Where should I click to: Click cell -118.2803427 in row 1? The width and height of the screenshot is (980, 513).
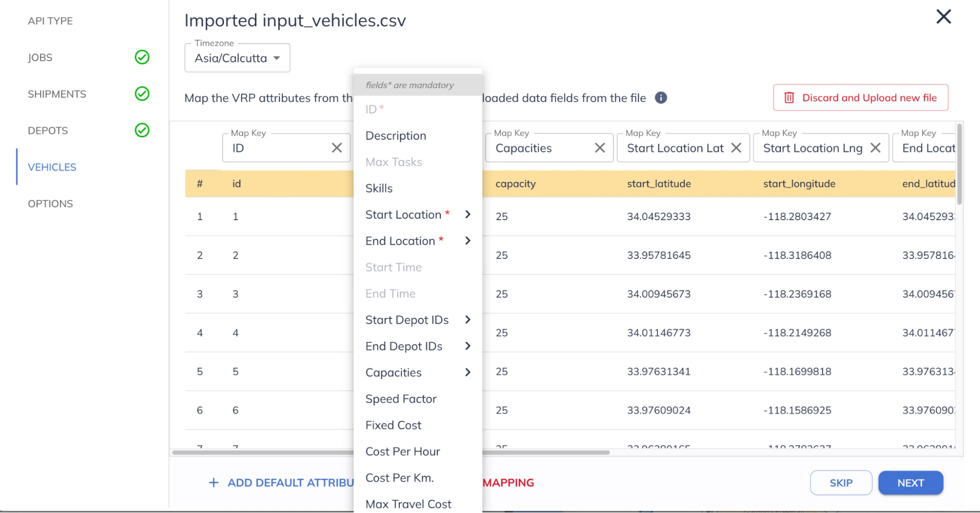click(x=797, y=216)
